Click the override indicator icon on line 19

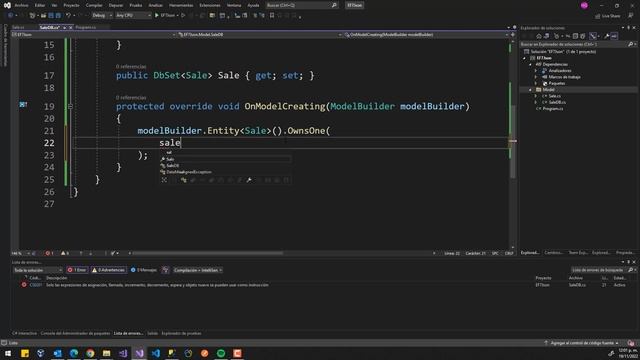coord(23,105)
